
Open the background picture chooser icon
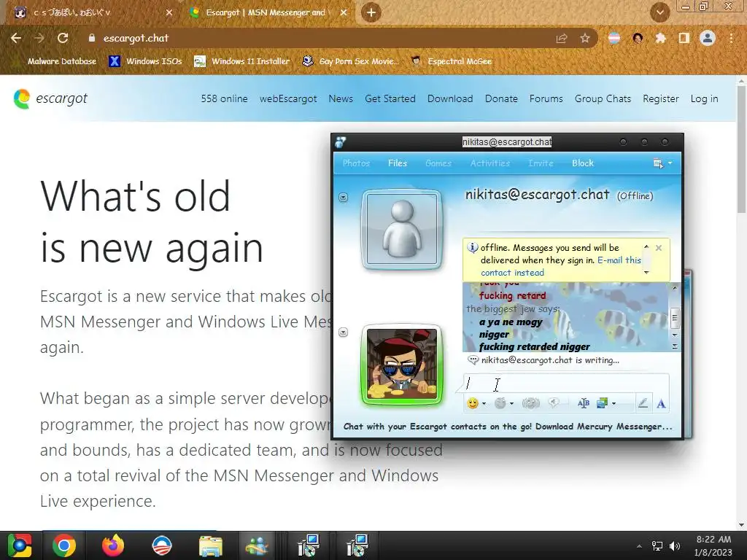[x=602, y=403]
